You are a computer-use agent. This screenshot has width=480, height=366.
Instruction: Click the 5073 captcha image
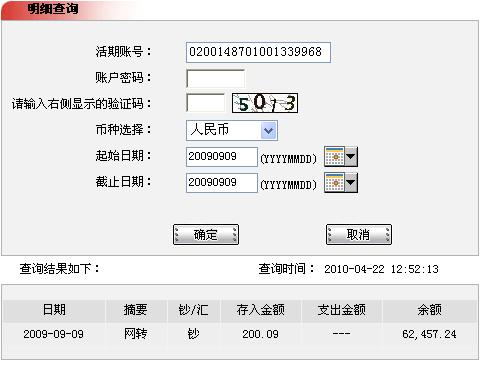[265, 103]
